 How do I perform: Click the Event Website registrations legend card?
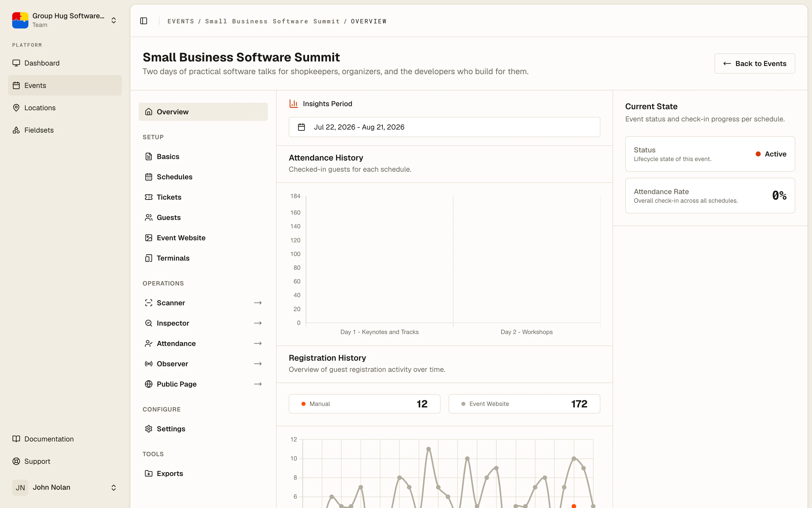(x=524, y=404)
